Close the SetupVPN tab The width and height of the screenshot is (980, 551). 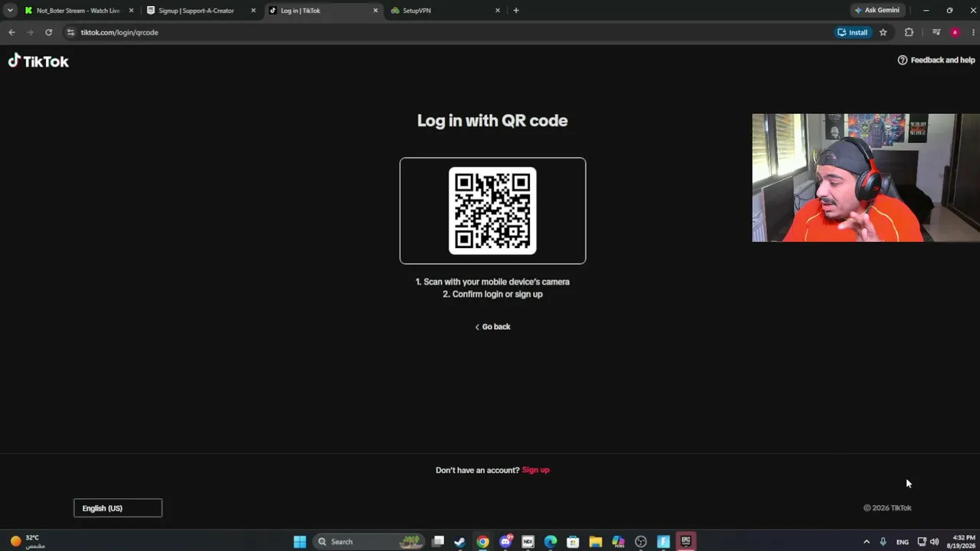498,11
